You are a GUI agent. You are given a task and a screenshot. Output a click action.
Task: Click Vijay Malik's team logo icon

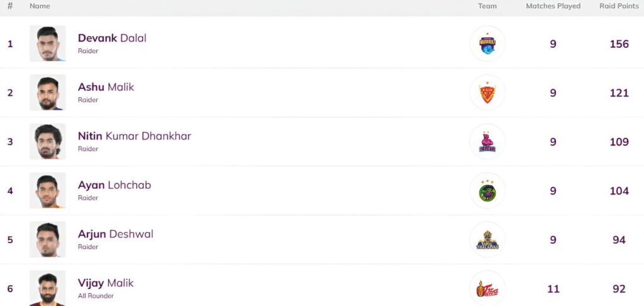(487, 288)
